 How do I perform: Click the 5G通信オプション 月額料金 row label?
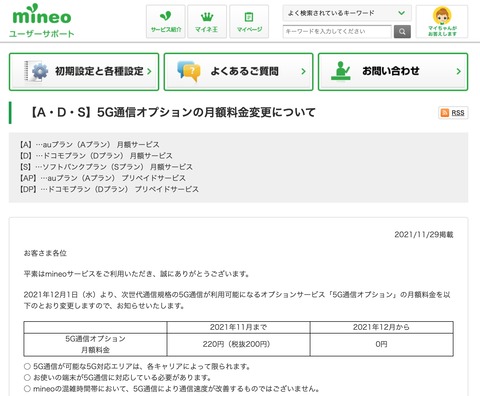[95, 344]
